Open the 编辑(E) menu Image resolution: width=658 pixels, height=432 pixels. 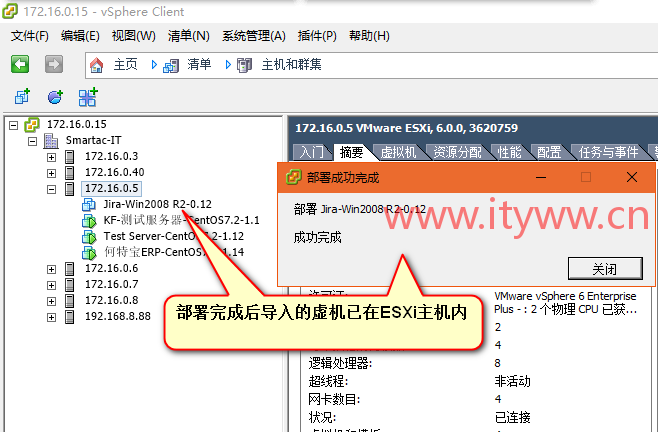[80, 36]
